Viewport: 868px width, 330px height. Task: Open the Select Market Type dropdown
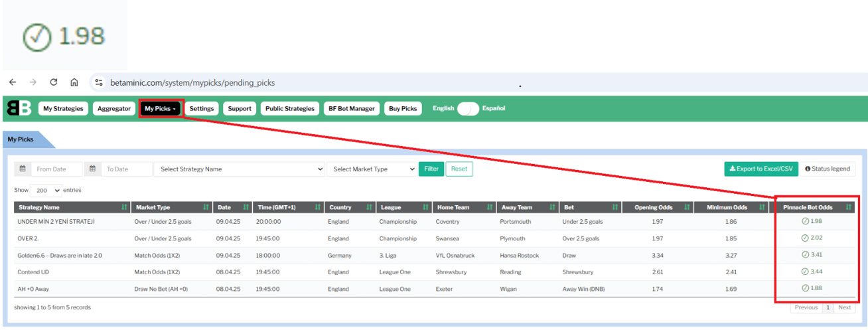point(372,169)
